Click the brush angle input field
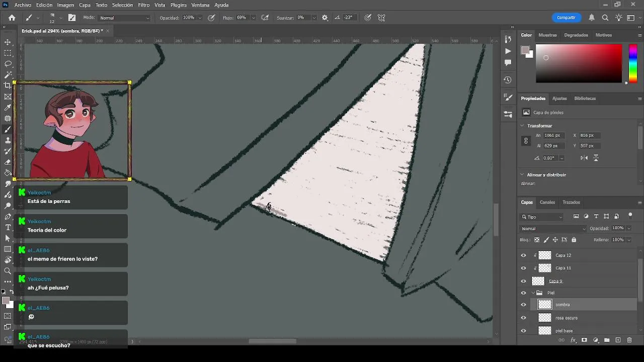Viewport: 644px width, 362px height. pyautogui.click(x=349, y=18)
